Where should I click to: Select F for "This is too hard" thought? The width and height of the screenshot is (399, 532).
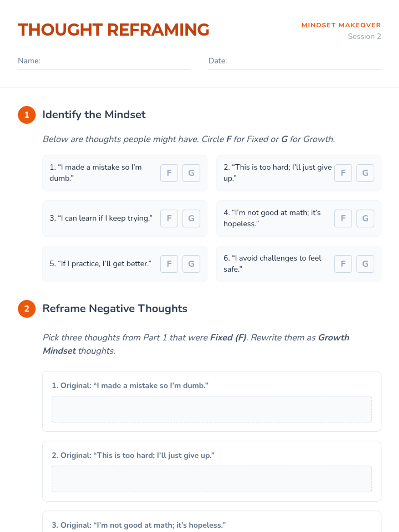click(x=343, y=173)
